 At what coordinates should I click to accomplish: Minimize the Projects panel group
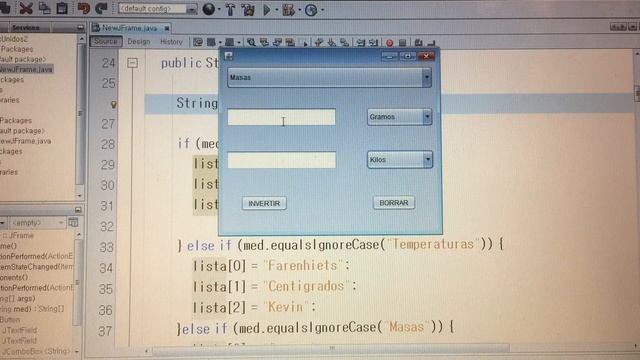point(80,28)
